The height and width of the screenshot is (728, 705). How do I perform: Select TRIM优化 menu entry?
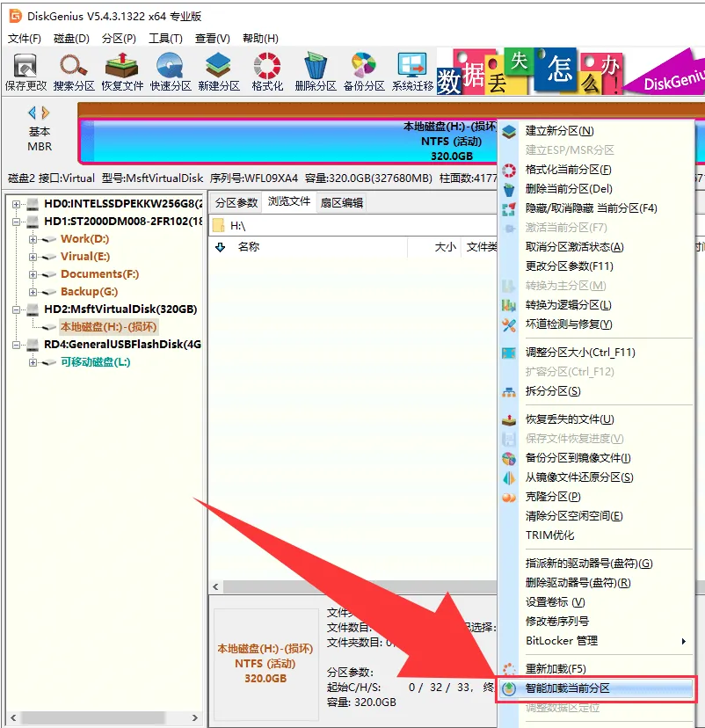(596, 535)
